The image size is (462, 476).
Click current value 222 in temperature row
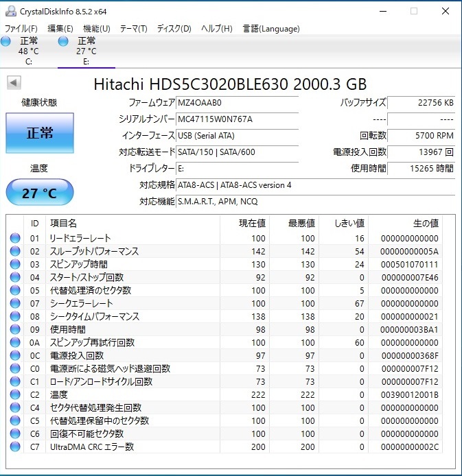[258, 394]
